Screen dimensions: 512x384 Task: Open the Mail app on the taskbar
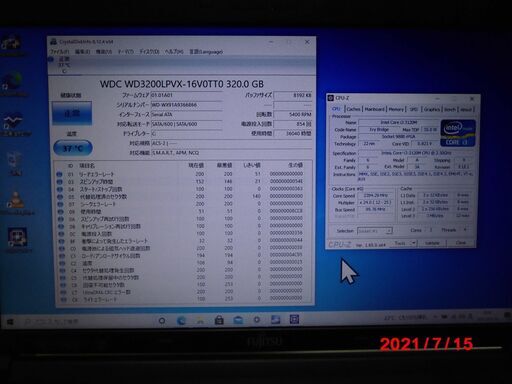(238, 320)
